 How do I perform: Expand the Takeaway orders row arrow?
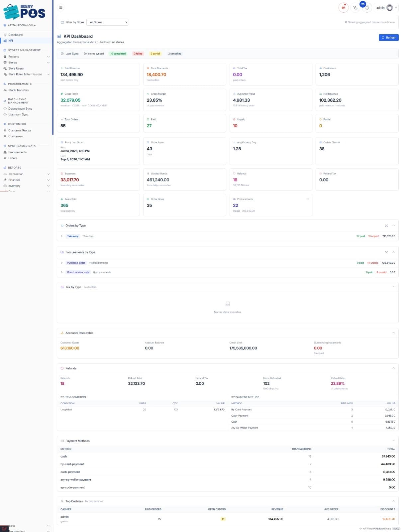click(x=62, y=236)
